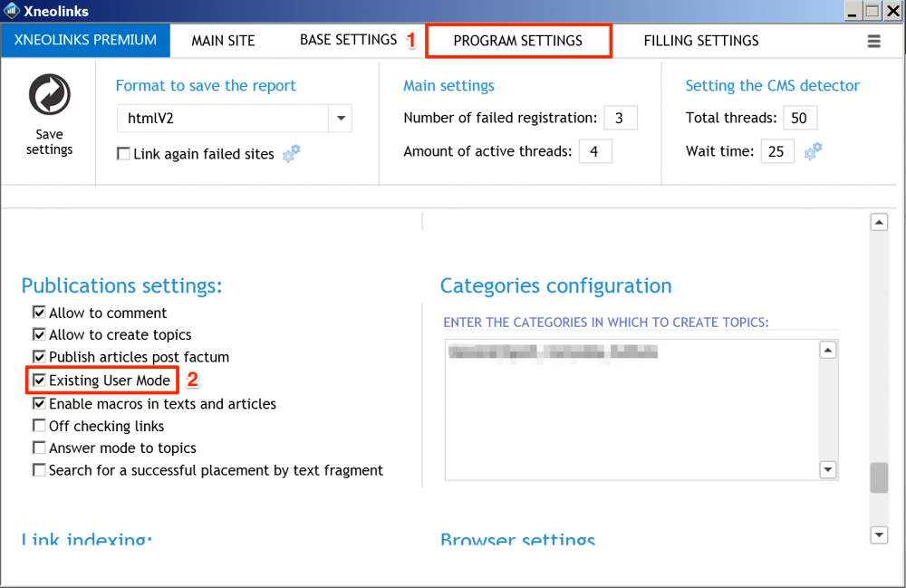This screenshot has width=906, height=588.
Task: Minimize the Xneolinks window
Action: 853,11
